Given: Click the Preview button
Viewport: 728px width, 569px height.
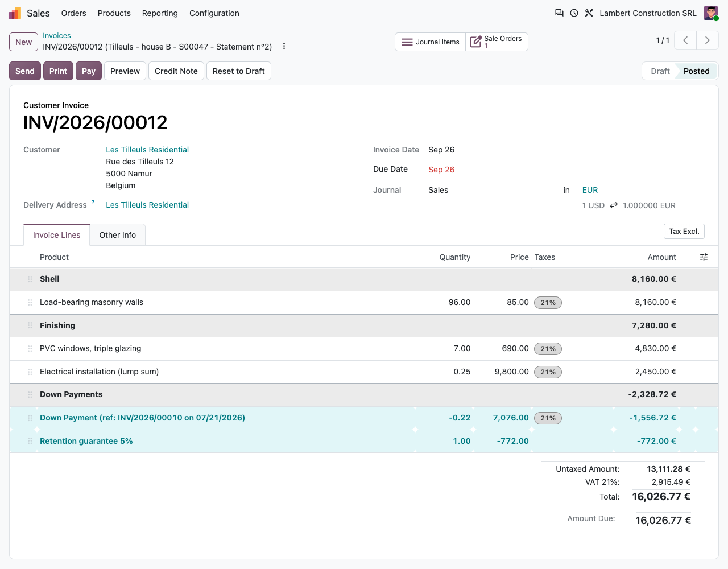Looking at the screenshot, I should pyautogui.click(x=125, y=71).
